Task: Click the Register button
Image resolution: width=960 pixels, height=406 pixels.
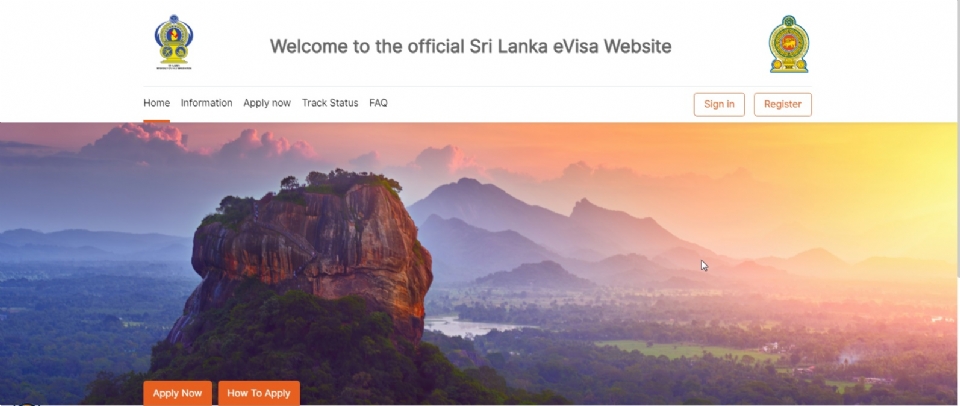Action: 782,104
